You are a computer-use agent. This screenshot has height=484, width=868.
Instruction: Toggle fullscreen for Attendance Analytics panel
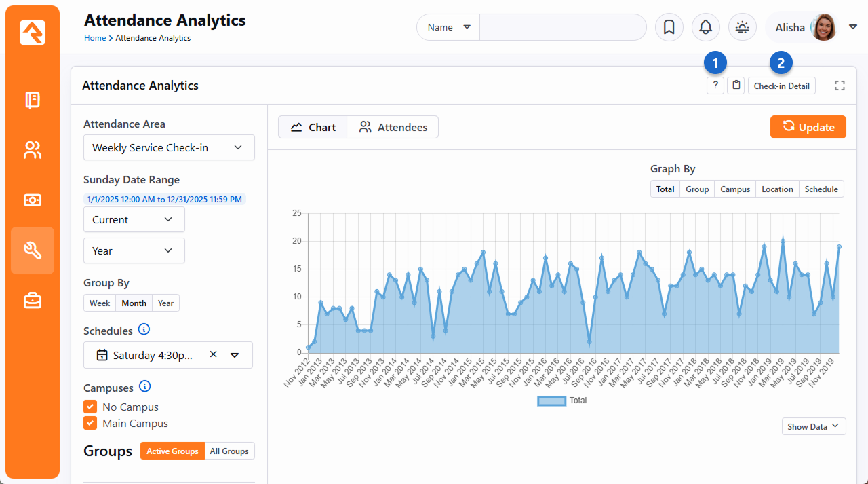tap(840, 86)
